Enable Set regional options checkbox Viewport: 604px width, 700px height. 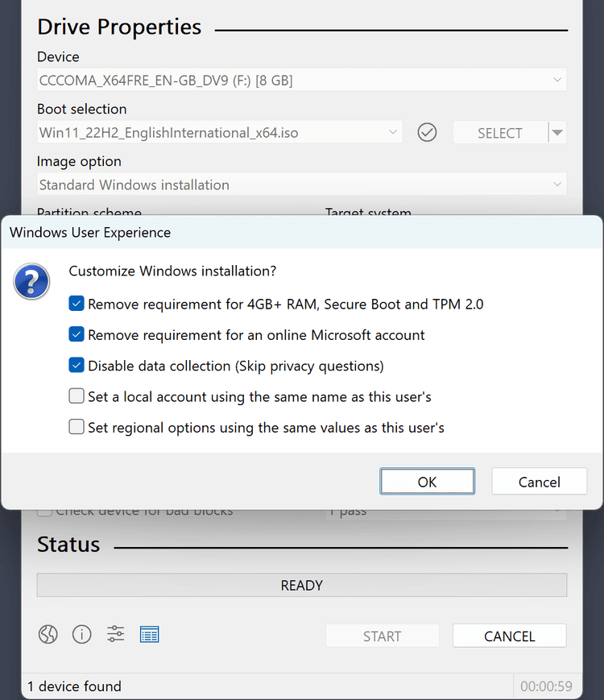coord(77,427)
